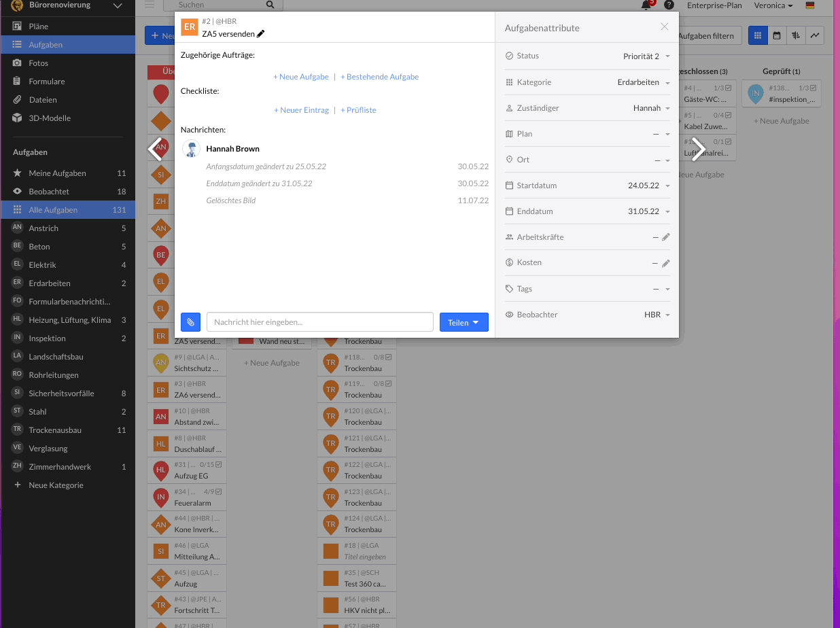Viewport: 840px width, 628px height.
Task: Click Hannah Brown's avatar in Nachrichten
Action: tap(191, 149)
